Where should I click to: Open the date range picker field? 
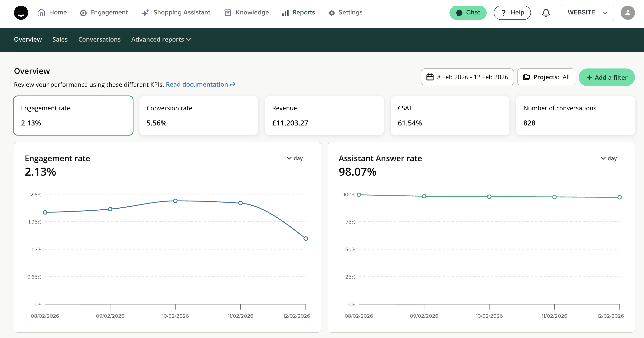click(x=467, y=77)
